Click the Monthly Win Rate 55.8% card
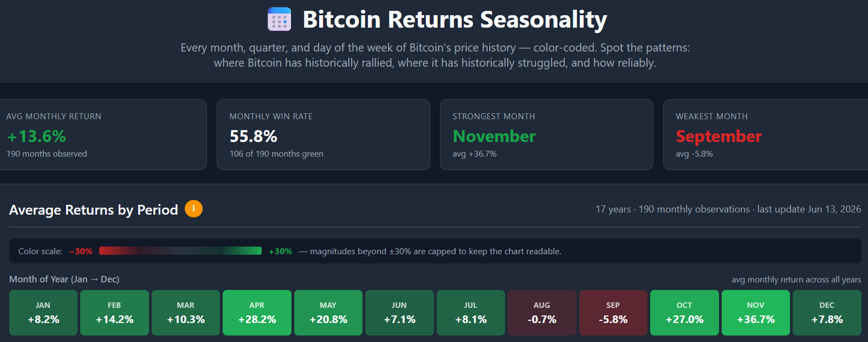Image resolution: width=868 pixels, height=342 pixels. 323,134
